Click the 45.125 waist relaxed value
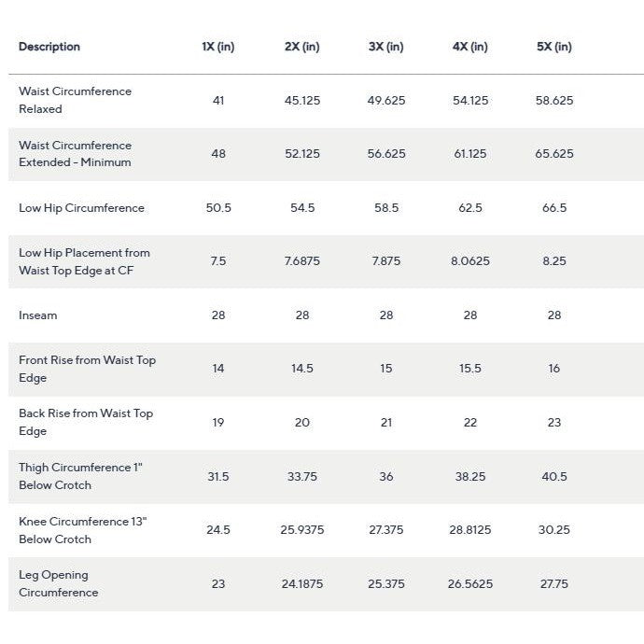The image size is (644, 644). tap(302, 100)
